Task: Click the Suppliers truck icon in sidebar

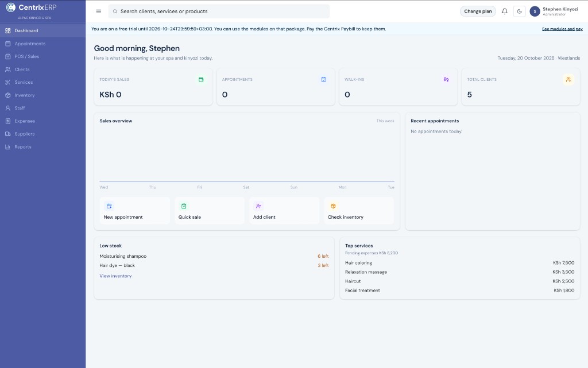Action: pos(8,134)
